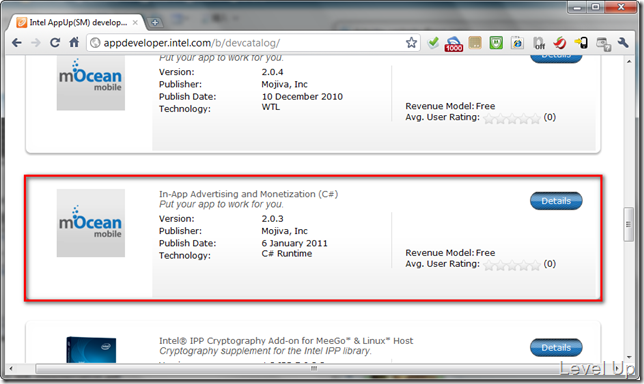This screenshot has height=384, width=644.
Task: Click the vertical scrollbar down arrow
Action: (x=629, y=357)
